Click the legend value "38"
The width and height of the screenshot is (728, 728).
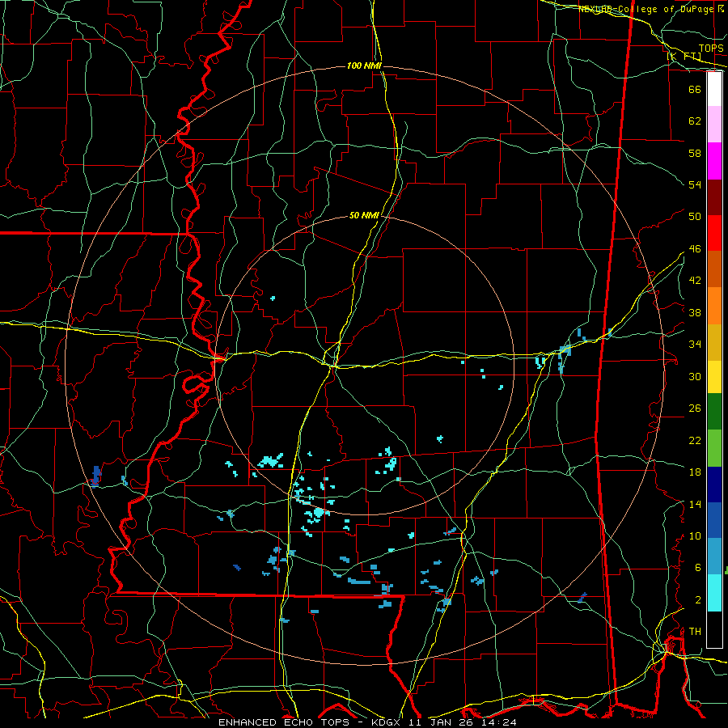pyautogui.click(x=695, y=312)
